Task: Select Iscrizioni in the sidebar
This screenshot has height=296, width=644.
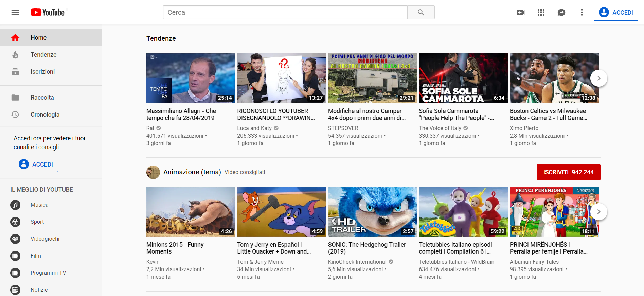Action: pyautogui.click(x=51, y=72)
